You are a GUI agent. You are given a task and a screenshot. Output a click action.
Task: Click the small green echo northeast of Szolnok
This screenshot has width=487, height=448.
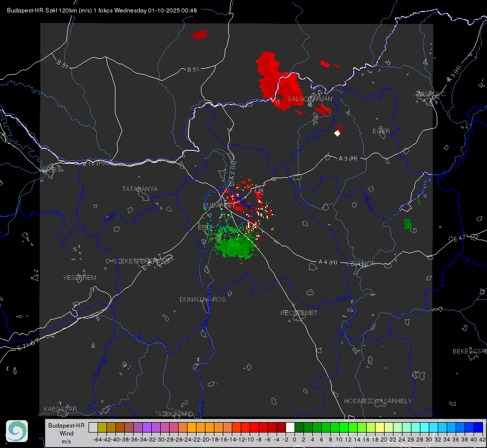(x=408, y=224)
